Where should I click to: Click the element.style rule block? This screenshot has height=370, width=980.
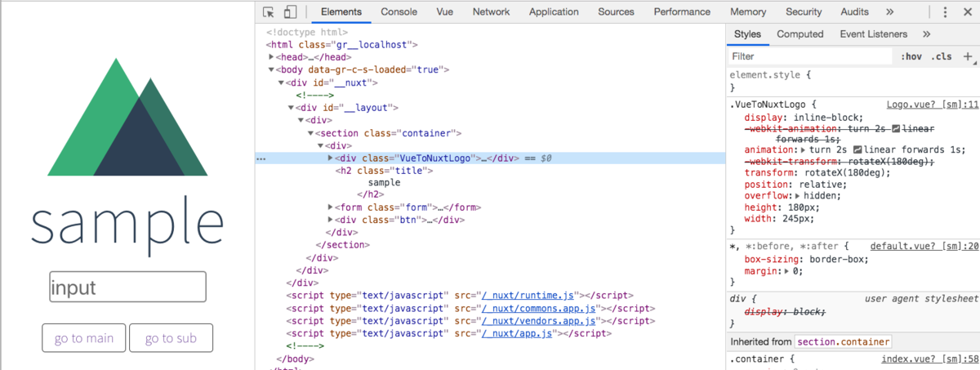pyautogui.click(x=853, y=81)
